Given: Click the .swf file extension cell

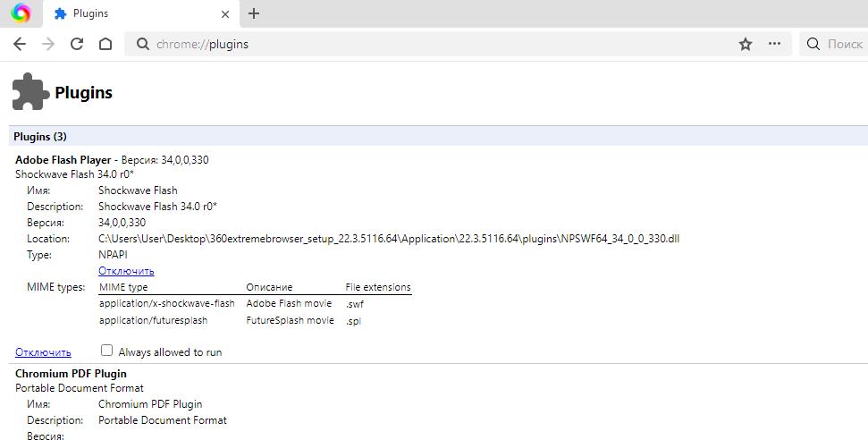Looking at the screenshot, I should 355,304.
